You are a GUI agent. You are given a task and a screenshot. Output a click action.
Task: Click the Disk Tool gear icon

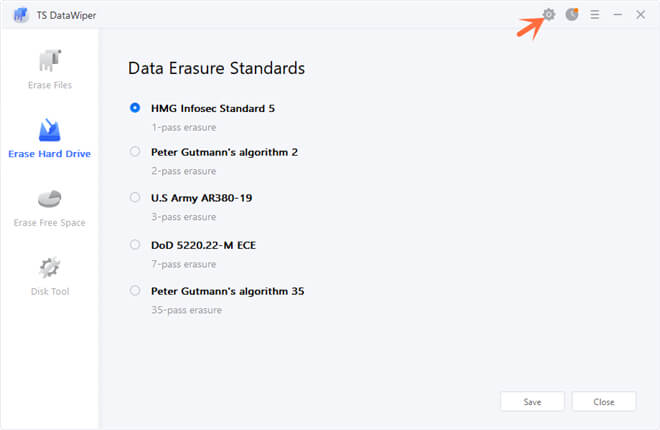(49, 268)
